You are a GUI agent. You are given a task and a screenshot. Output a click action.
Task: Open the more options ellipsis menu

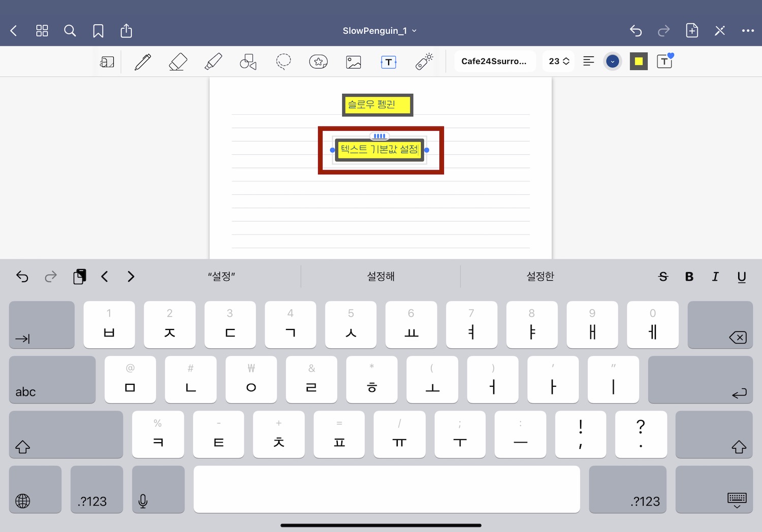(x=748, y=31)
